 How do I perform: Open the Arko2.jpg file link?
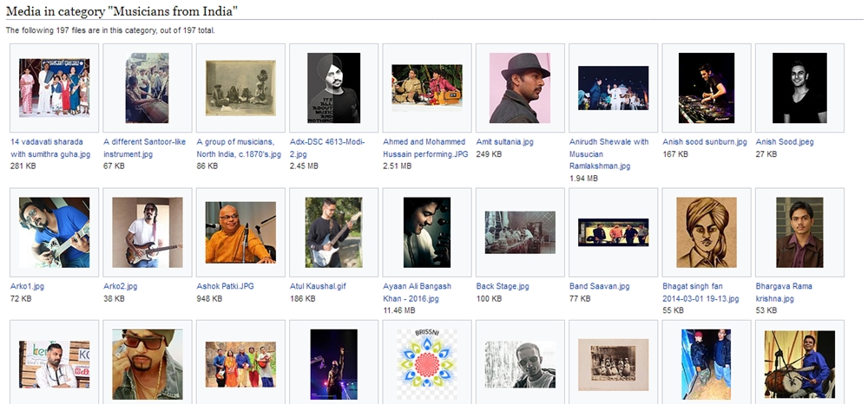coord(120,286)
